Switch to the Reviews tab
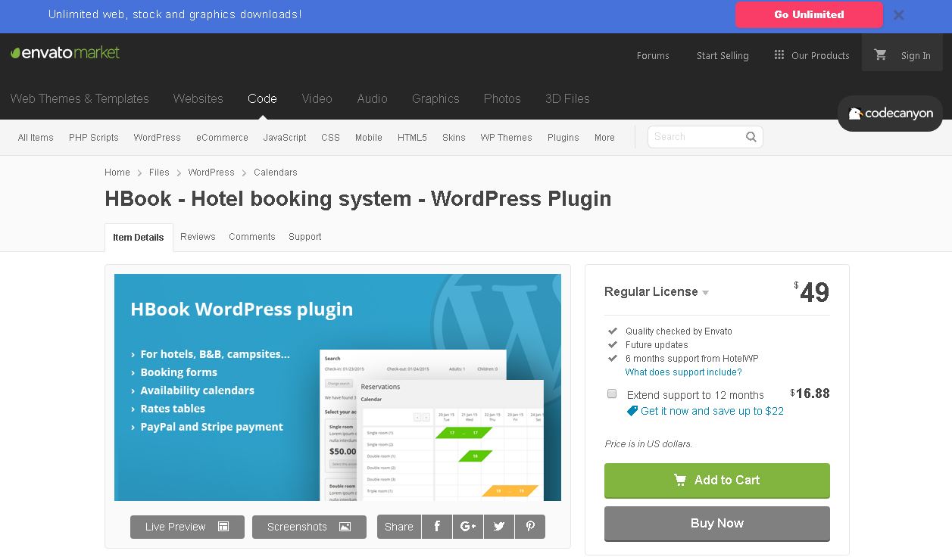Image resolution: width=952 pixels, height=560 pixels. (x=198, y=237)
